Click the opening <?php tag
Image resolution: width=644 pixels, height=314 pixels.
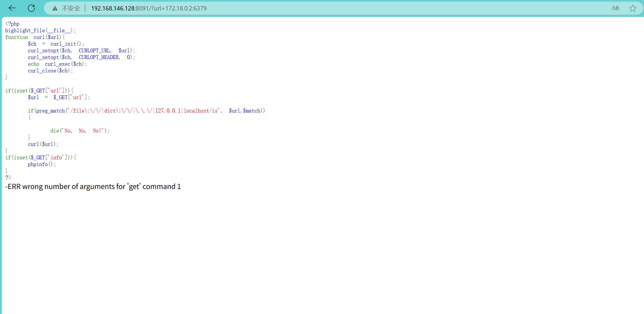12,24
